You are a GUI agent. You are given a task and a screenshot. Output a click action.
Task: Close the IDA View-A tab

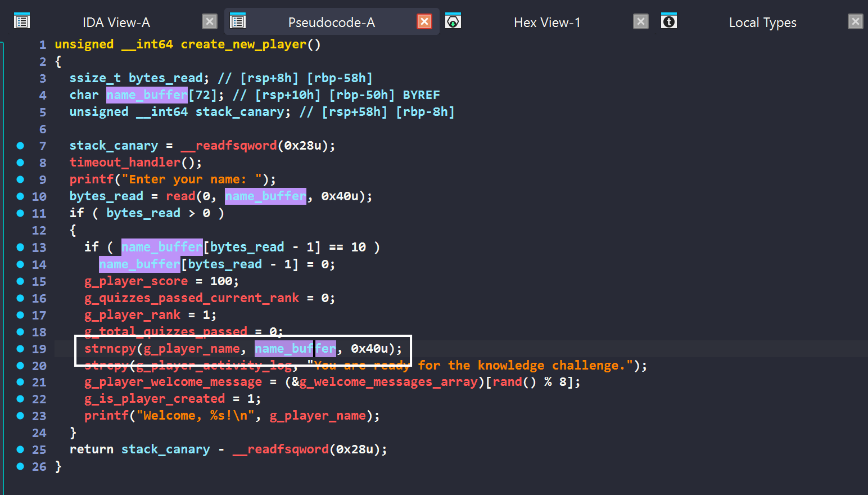click(210, 22)
